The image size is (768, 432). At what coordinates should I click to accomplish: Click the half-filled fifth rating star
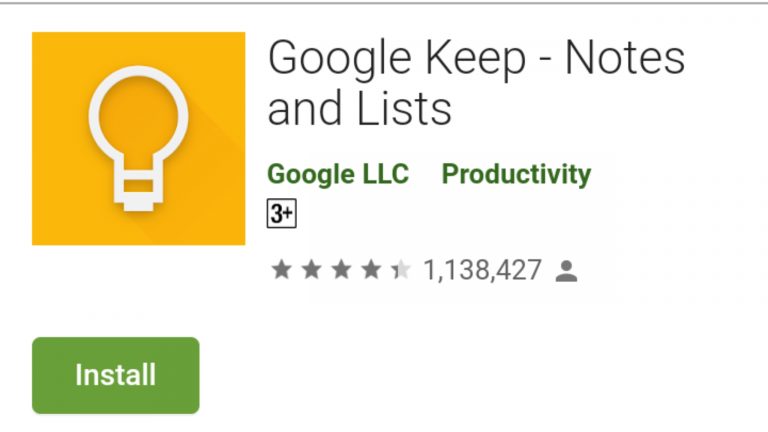pos(401,270)
